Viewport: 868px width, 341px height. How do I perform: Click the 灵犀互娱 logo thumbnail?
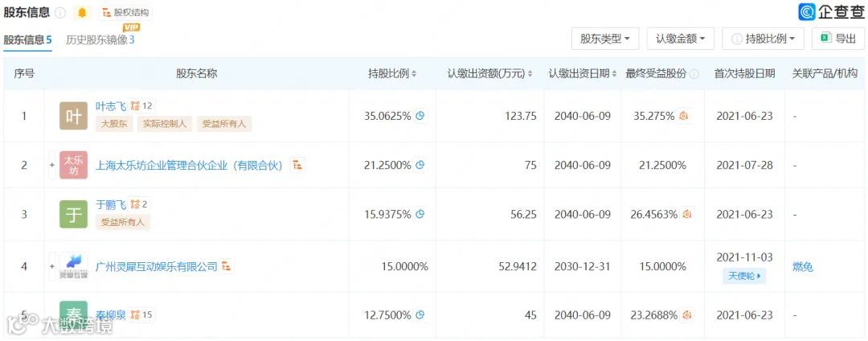74,266
